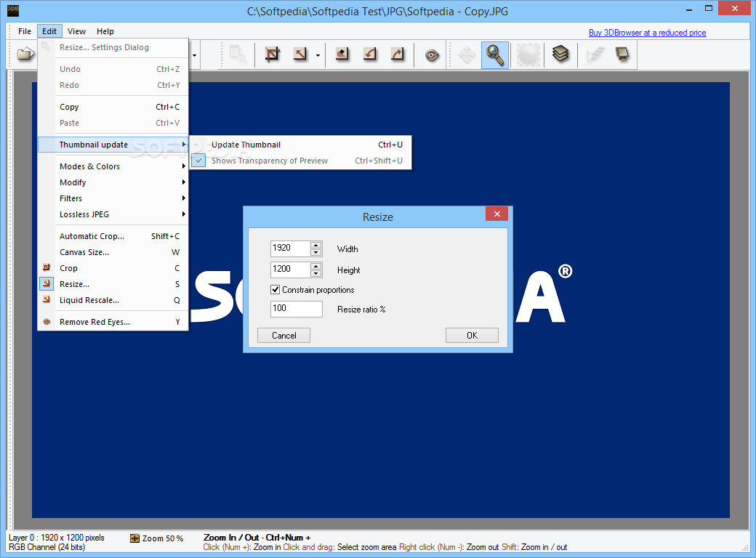Choose Remove Red Eyes... menu entry
The width and height of the screenshot is (756, 558).
pos(113,322)
